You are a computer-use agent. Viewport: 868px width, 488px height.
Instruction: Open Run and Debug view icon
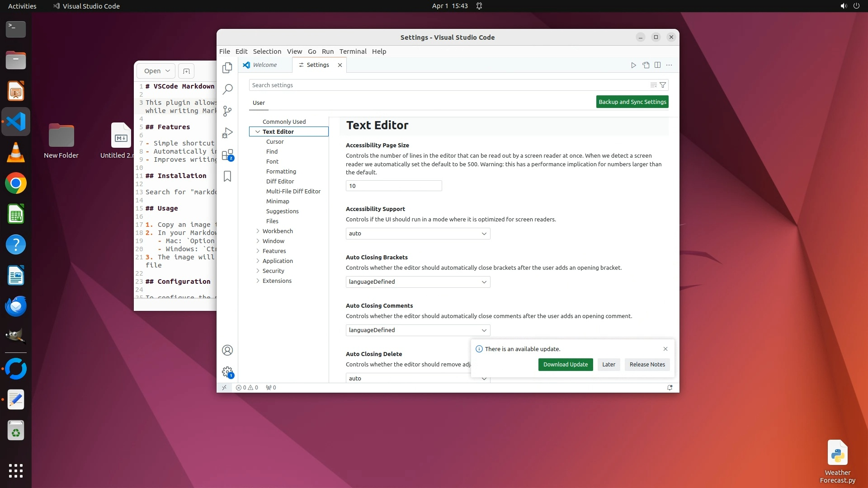[227, 133]
